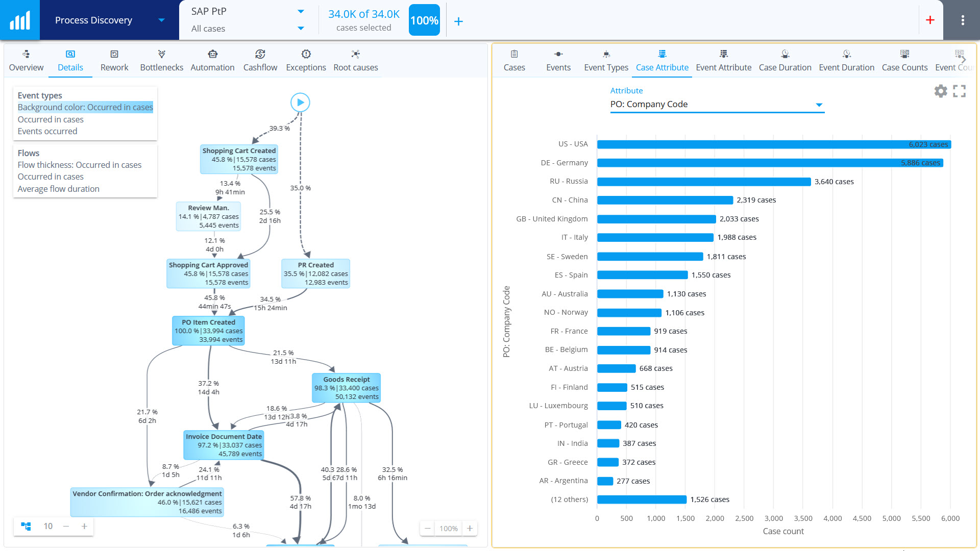Open the Exceptions icon
The image size is (980, 551).
[x=306, y=54]
